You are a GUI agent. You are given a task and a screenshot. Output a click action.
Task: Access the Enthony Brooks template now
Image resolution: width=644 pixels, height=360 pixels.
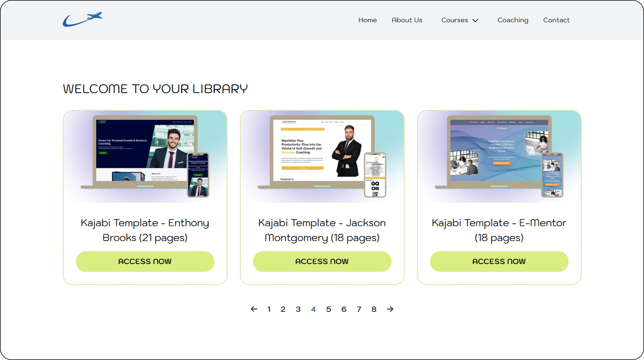[x=145, y=261]
